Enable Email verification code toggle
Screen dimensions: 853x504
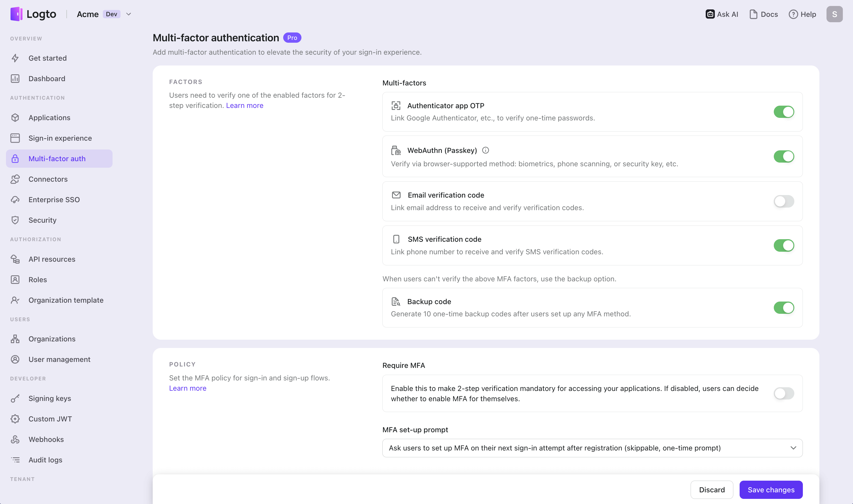(783, 201)
